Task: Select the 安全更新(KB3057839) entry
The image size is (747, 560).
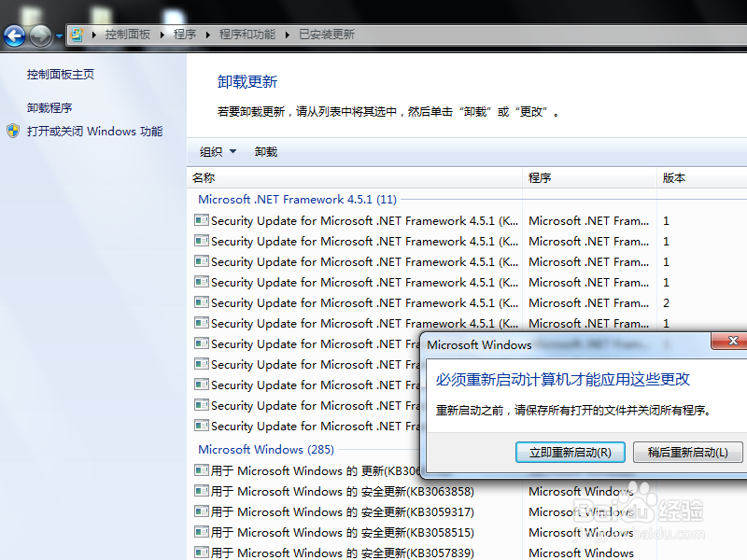Action: pyautogui.click(x=343, y=553)
